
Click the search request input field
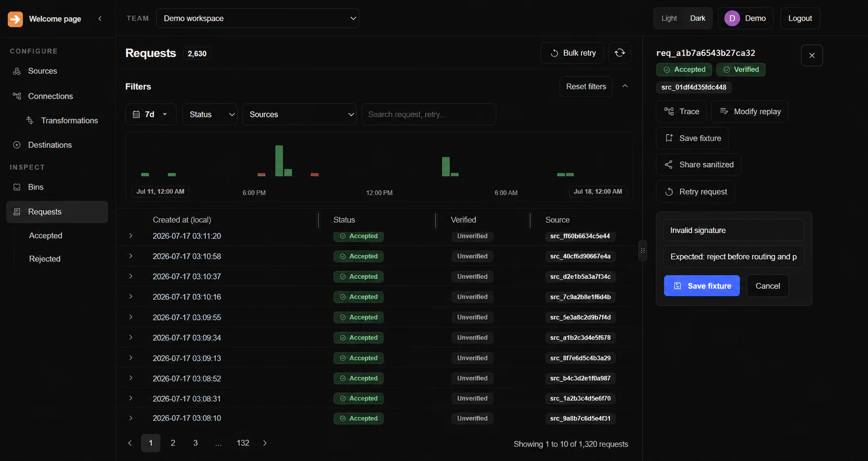[429, 114]
